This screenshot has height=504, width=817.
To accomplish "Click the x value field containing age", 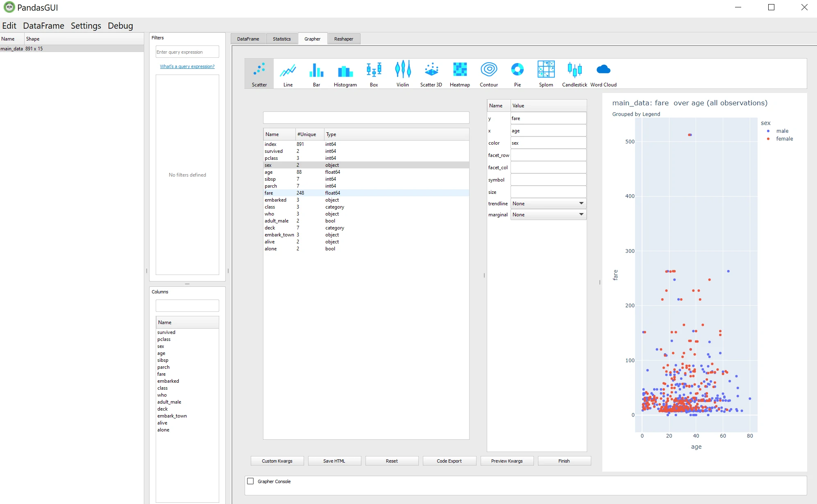I will (x=548, y=131).
